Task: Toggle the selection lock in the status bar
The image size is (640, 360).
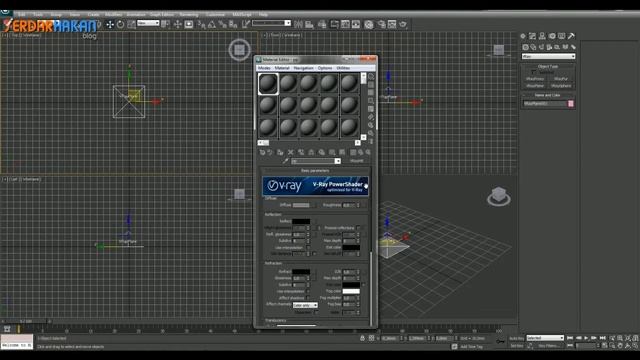Action: (362, 338)
